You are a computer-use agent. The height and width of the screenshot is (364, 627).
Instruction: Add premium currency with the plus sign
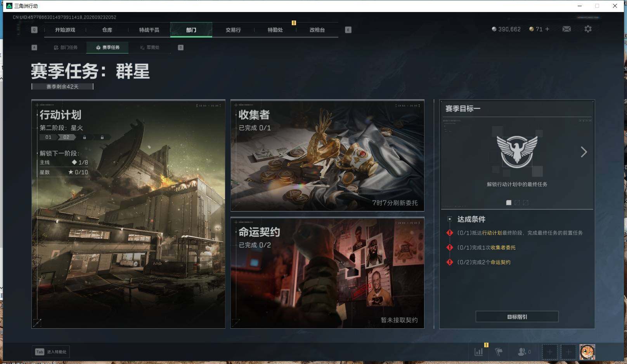(547, 29)
